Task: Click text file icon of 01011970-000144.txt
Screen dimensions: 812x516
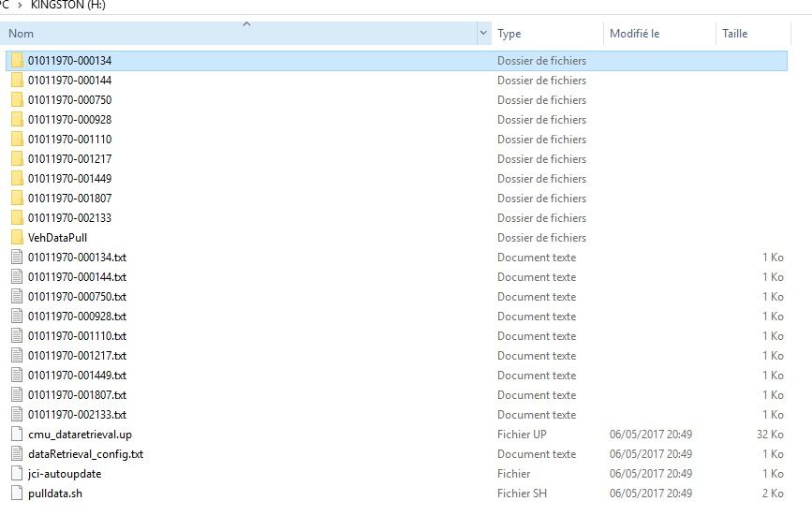Action: [x=17, y=277]
